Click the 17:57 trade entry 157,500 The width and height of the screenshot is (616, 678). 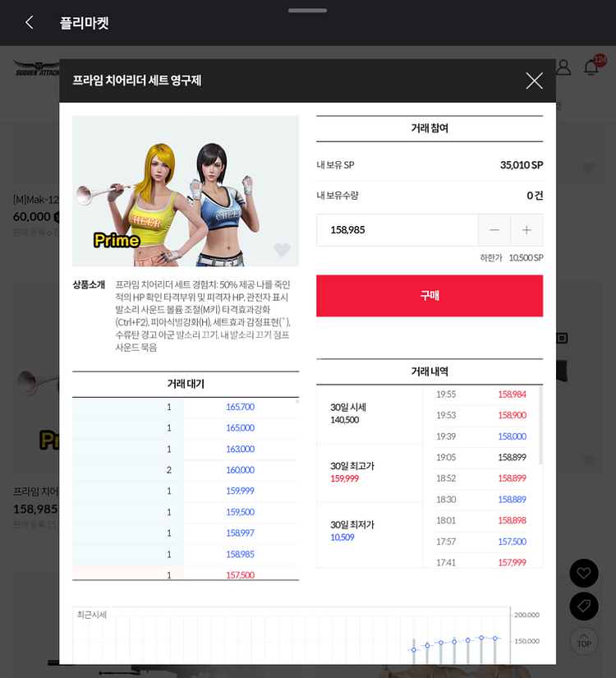[x=480, y=542]
